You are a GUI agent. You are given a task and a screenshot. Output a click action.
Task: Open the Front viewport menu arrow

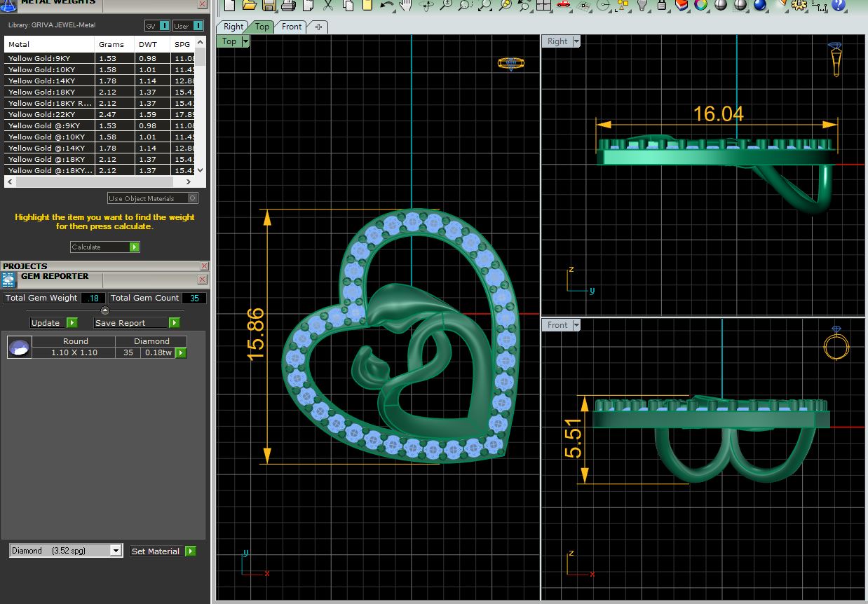point(576,325)
